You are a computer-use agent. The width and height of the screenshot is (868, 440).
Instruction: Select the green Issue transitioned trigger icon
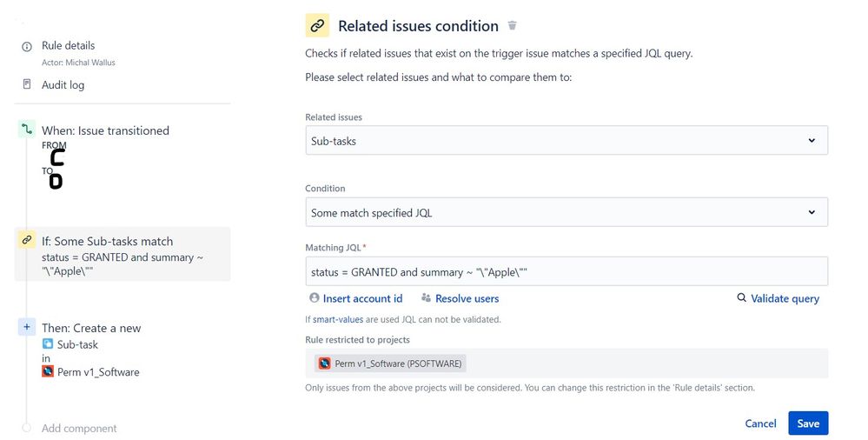[x=27, y=130]
